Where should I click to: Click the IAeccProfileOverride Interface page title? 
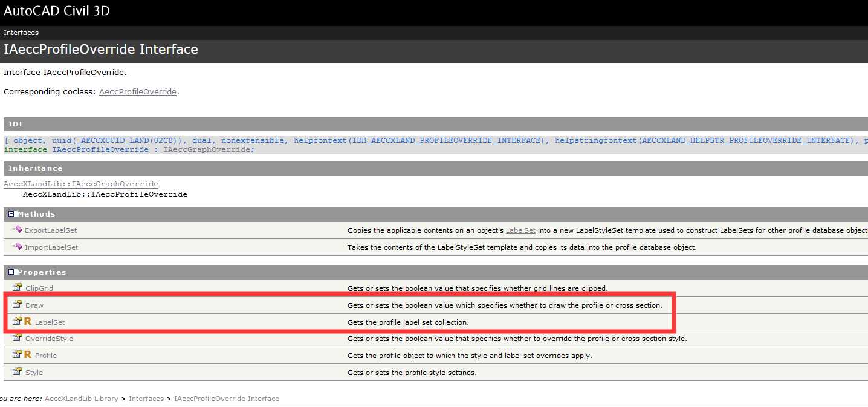pos(101,49)
